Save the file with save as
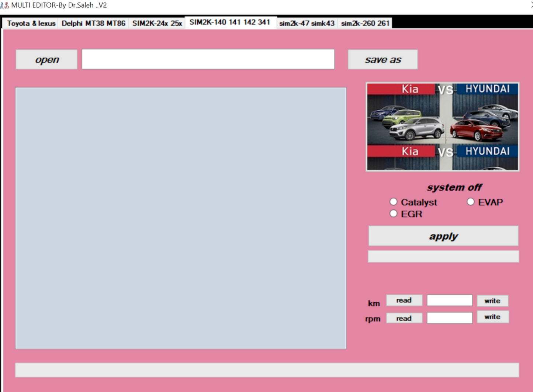Screen dimensions: 533x392 coord(383,59)
